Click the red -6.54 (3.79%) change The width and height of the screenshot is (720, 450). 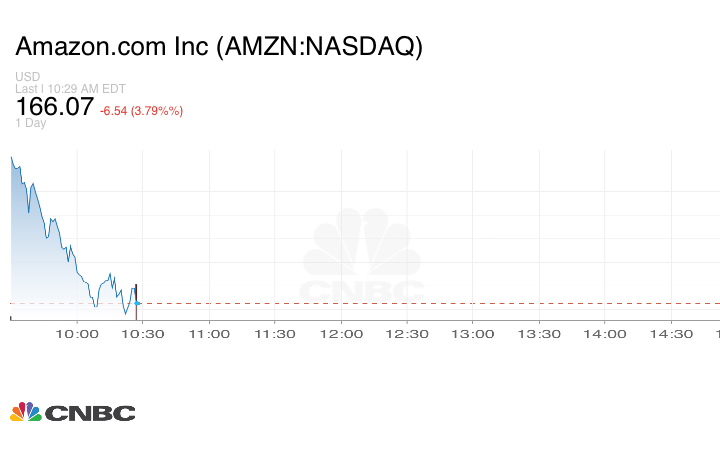141,110
